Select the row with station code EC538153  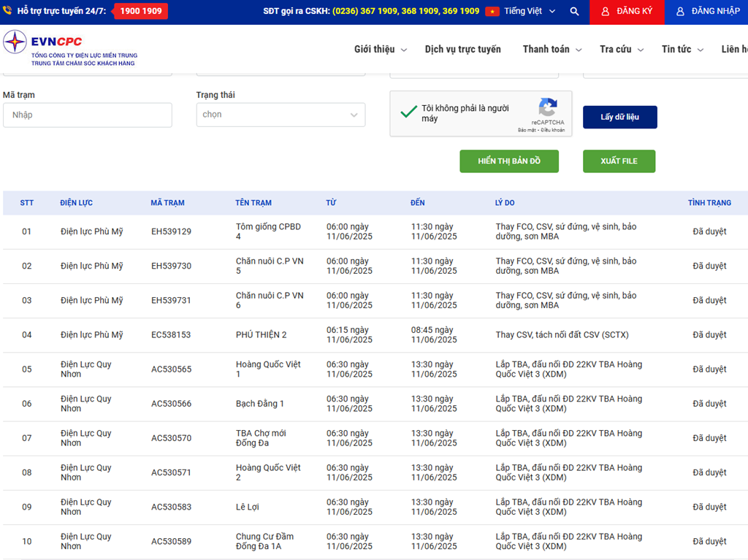tap(171, 335)
